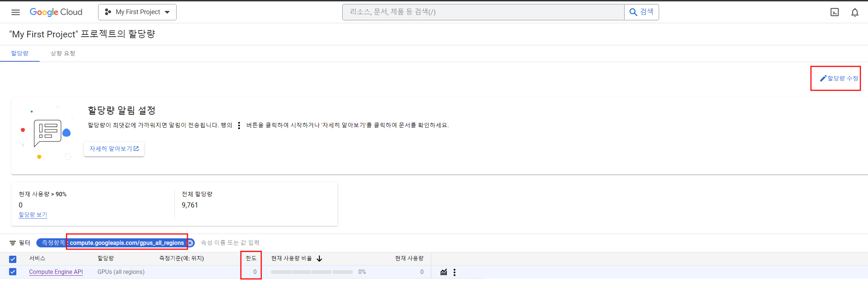Click the 할당량 수정 edit button

839,78
